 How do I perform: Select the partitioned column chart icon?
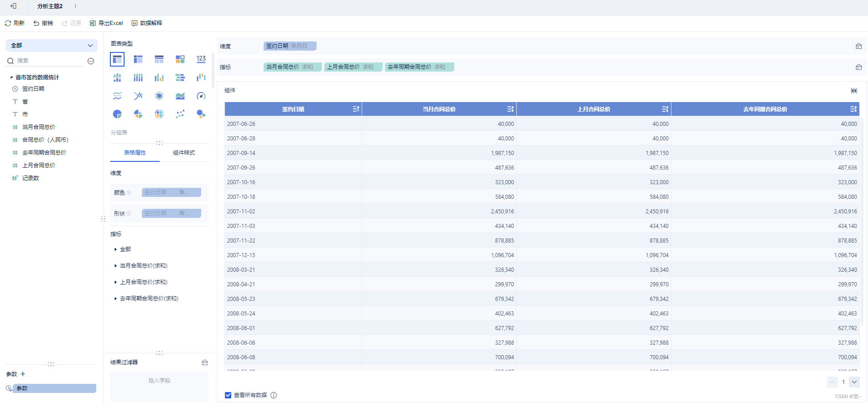pyautogui.click(x=117, y=77)
